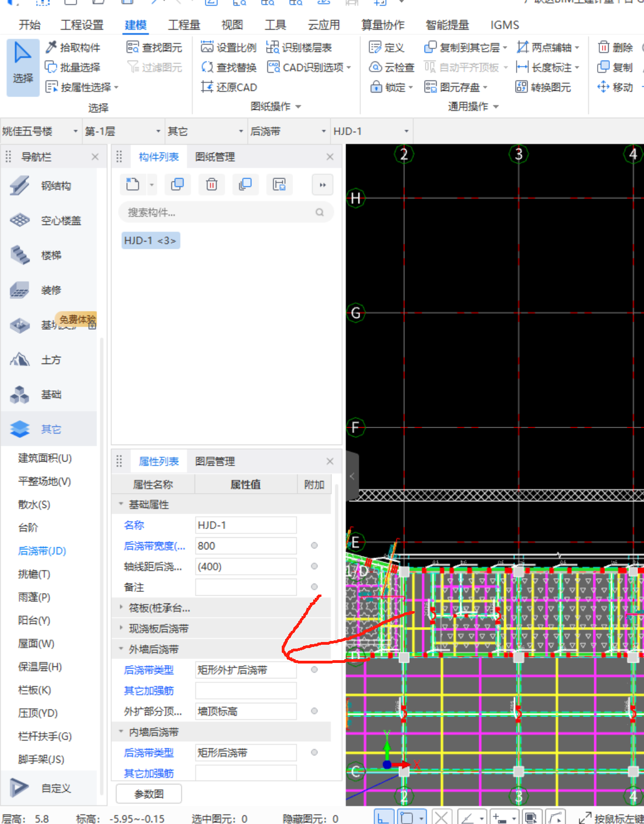Click 拾取构件 pick component tool
Screen dimensions: 644x824
click(73, 47)
